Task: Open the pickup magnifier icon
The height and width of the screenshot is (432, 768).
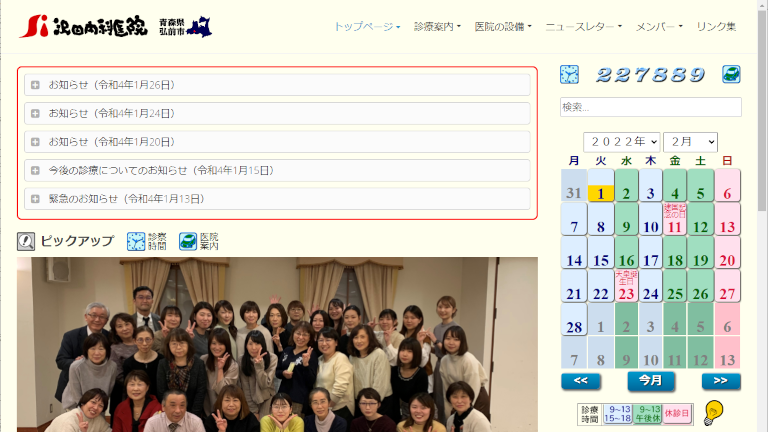Action: coord(26,241)
